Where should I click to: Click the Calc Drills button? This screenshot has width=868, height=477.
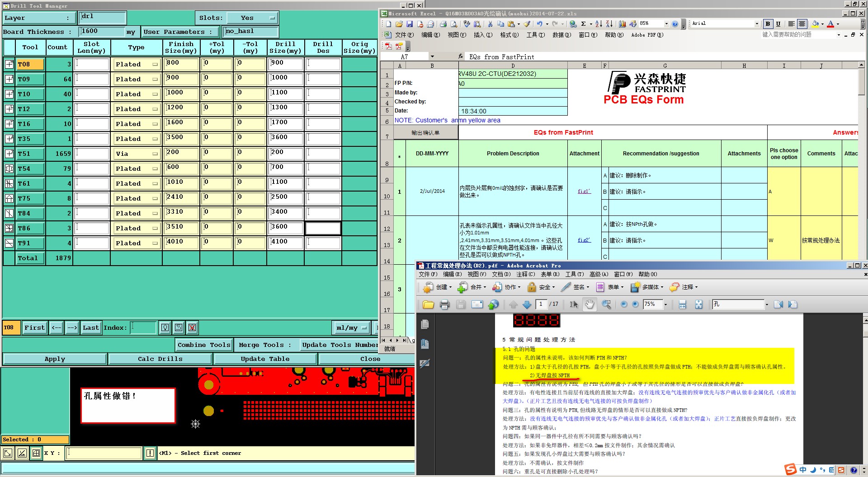tap(160, 359)
